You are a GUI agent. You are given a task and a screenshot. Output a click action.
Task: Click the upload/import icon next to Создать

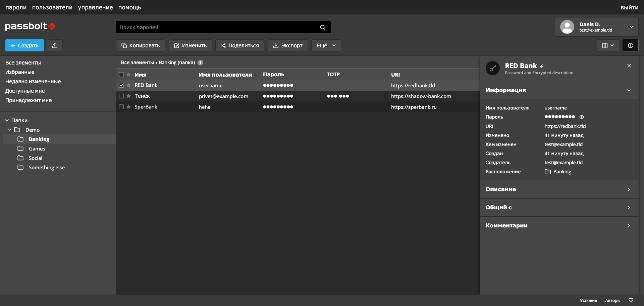tap(55, 45)
